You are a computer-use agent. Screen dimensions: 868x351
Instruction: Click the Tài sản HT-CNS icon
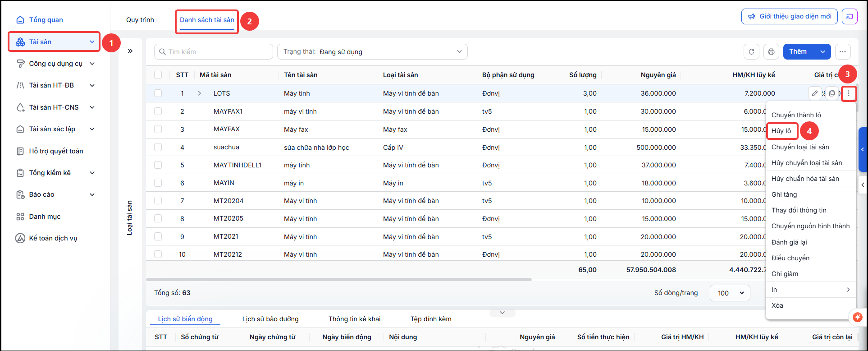20,107
